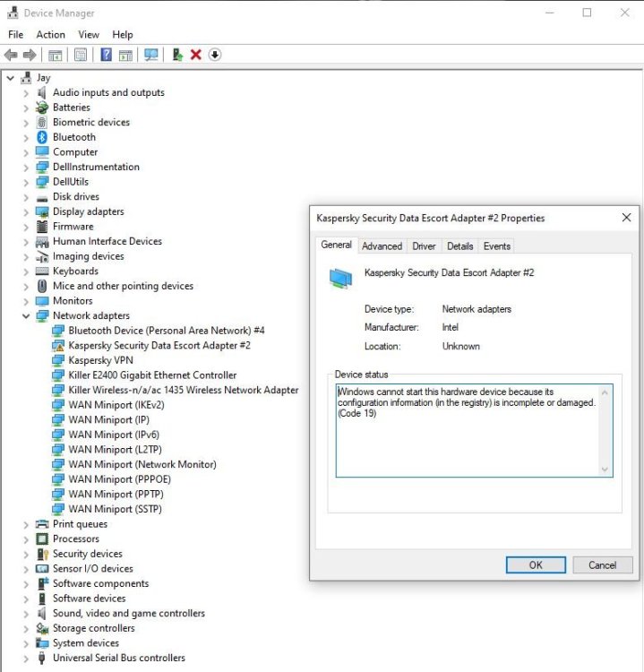Click Scan for hardware changes monitor icon
Screen dimensions: 644x672
(150, 55)
